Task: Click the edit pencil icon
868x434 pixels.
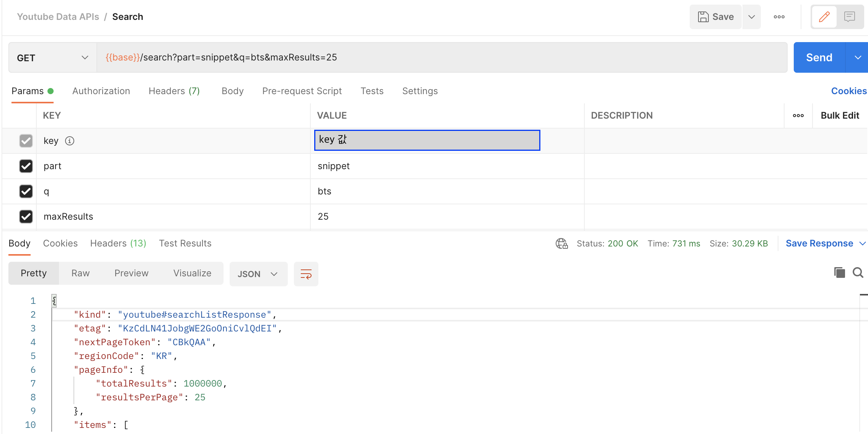Action: pyautogui.click(x=824, y=17)
